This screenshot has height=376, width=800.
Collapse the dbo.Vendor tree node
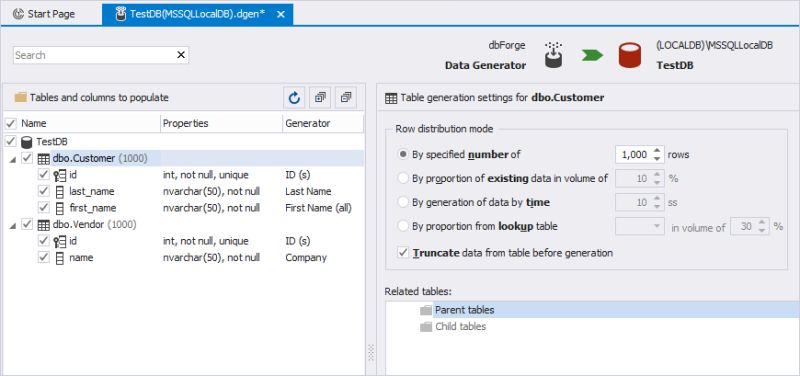pyautogui.click(x=12, y=226)
